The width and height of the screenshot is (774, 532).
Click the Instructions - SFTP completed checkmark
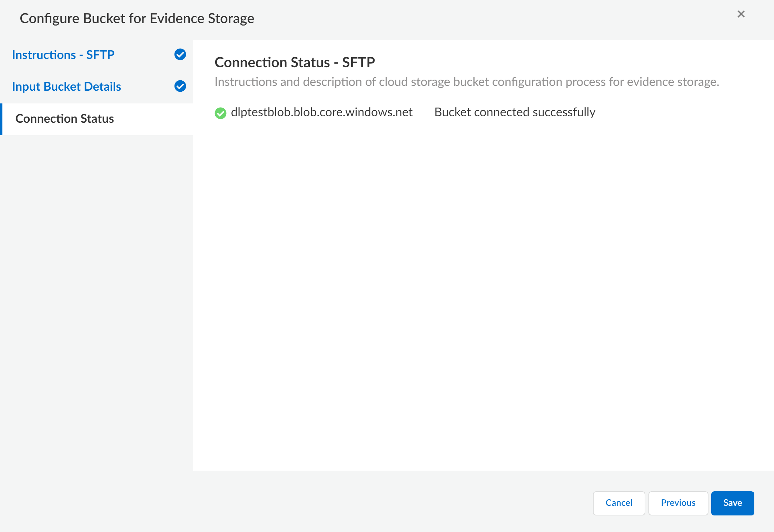[180, 54]
